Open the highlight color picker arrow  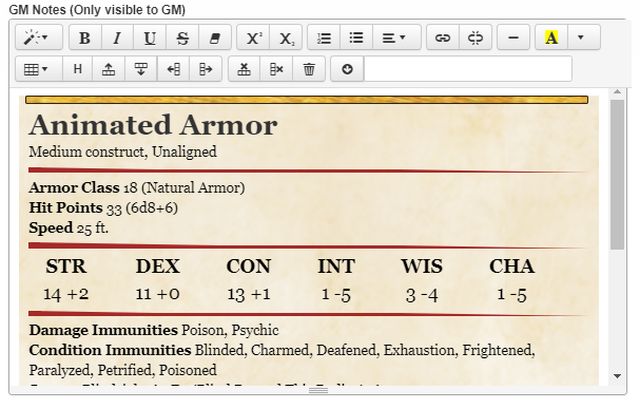[x=584, y=38]
